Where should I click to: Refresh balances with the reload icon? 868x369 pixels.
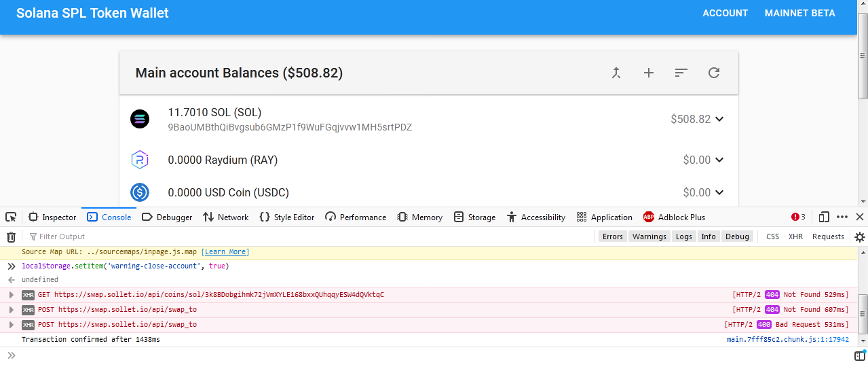point(714,73)
